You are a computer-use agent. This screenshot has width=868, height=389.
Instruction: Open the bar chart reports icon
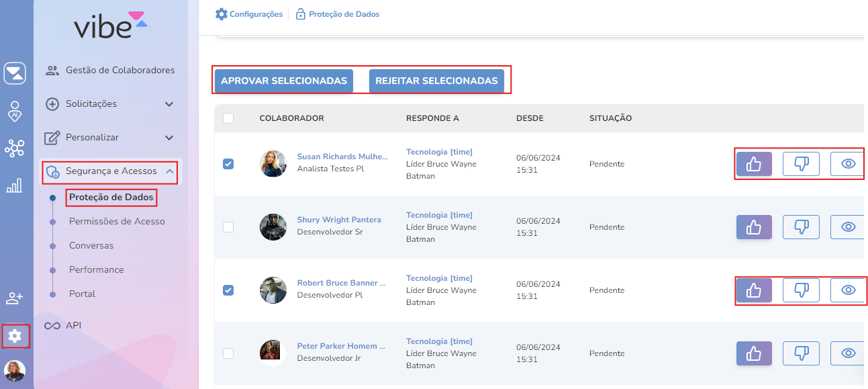click(14, 185)
